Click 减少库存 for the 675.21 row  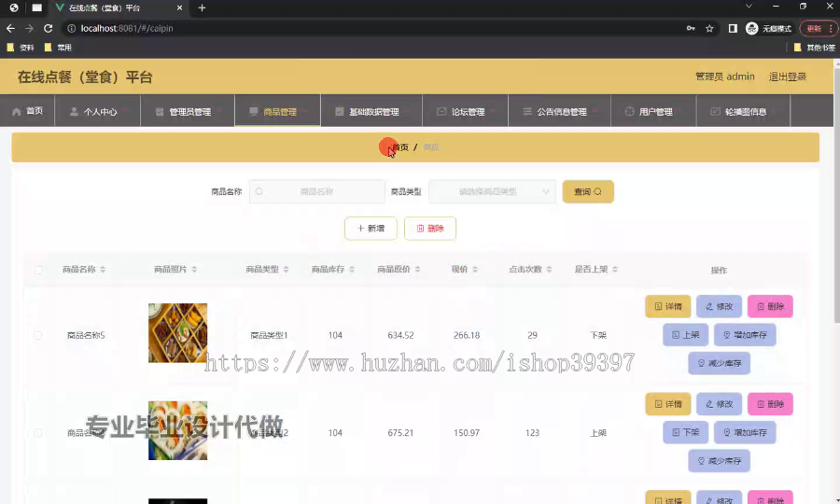(x=719, y=461)
